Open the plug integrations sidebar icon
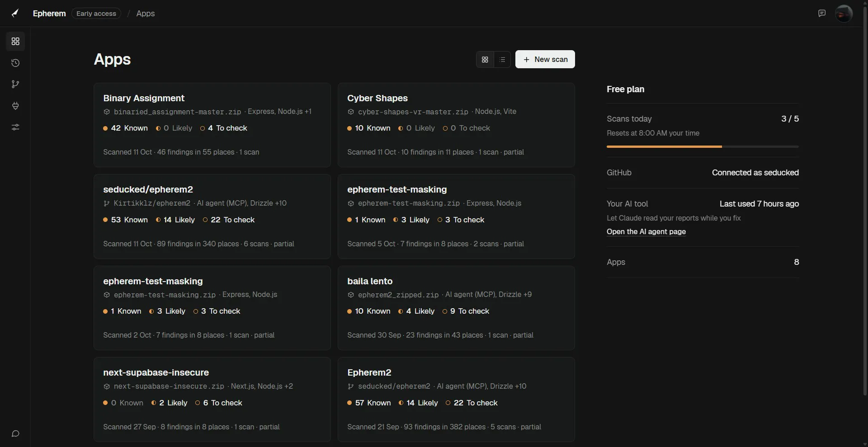Screen dimensions: 868x447 point(15,106)
